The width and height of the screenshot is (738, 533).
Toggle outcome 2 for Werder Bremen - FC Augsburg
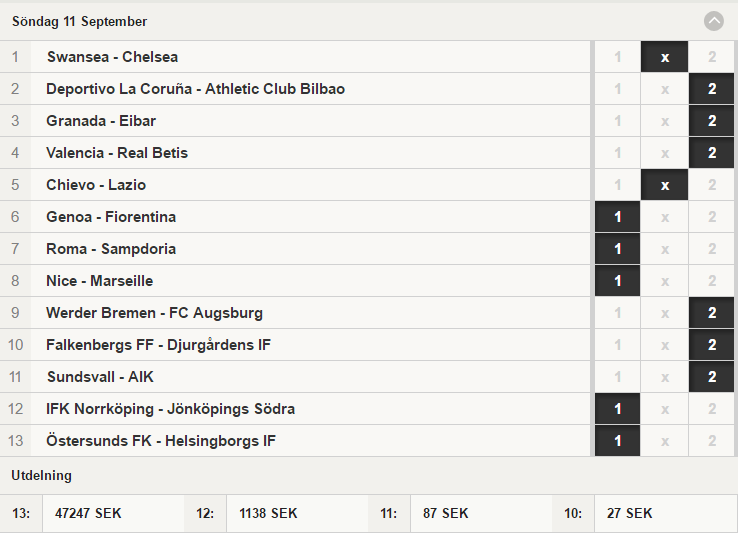pos(711,313)
